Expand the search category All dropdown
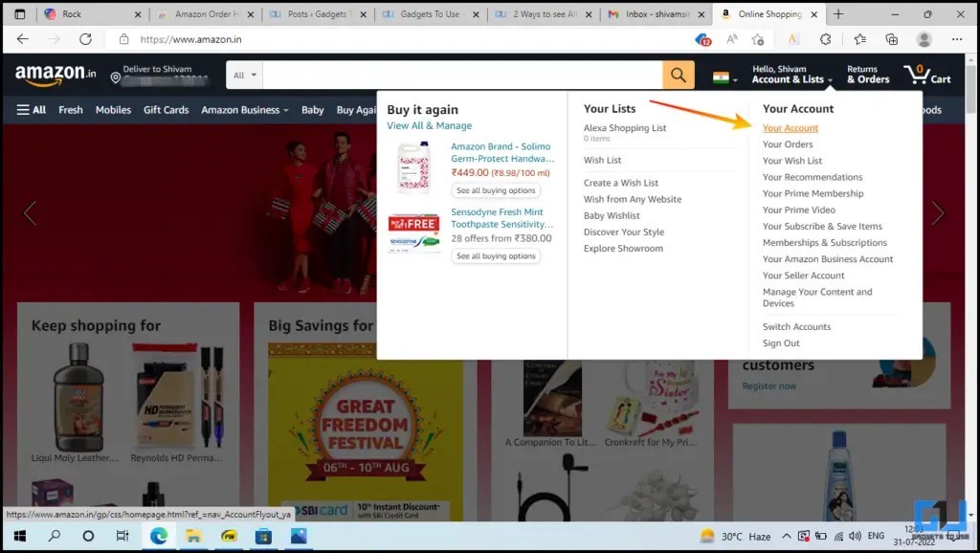The height and width of the screenshot is (553, 980). (242, 75)
